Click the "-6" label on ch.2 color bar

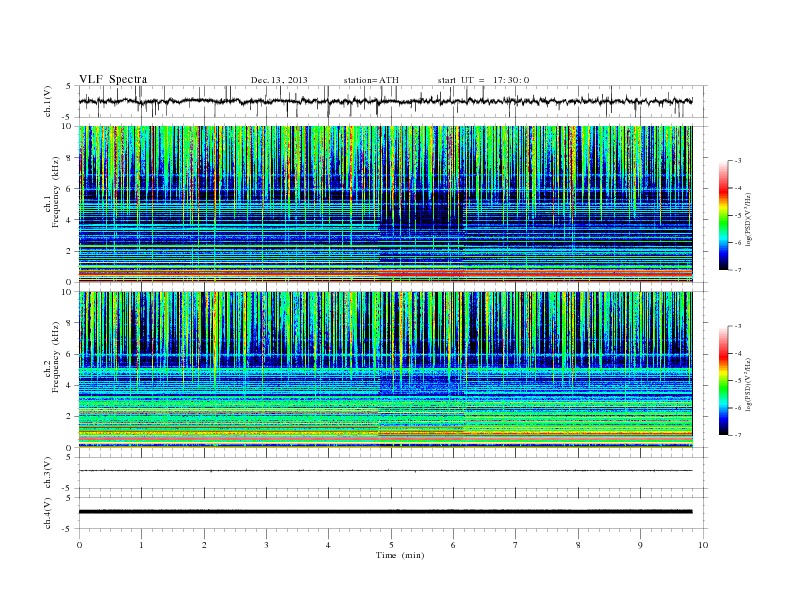point(737,408)
